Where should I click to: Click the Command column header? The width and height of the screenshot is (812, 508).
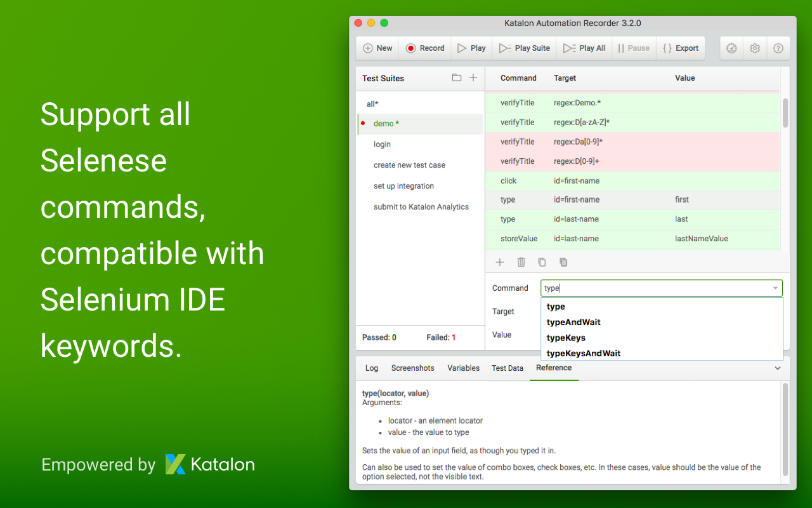pyautogui.click(x=518, y=78)
